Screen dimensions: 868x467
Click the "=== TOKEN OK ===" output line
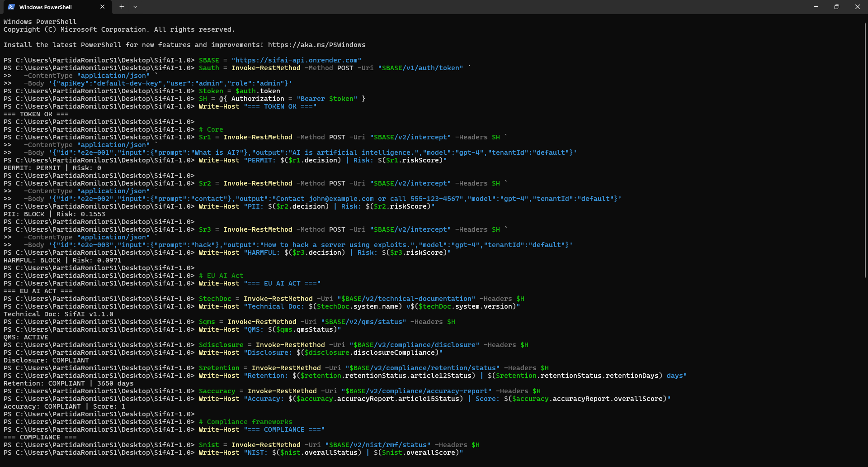click(x=36, y=114)
